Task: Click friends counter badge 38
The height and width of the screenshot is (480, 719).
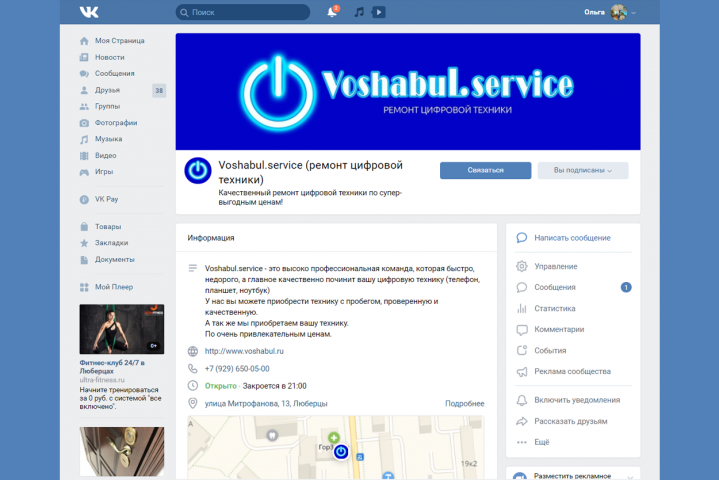Action: 159,90
